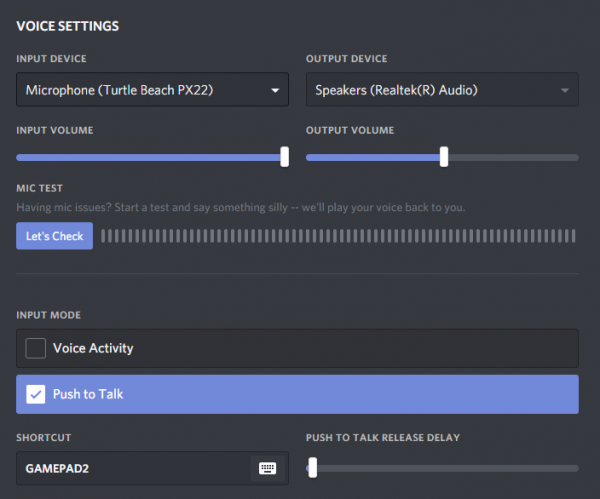Open Microphone (Turtle Beach PX22) device list
Image resolution: width=600 pixels, height=499 pixels.
(152, 90)
